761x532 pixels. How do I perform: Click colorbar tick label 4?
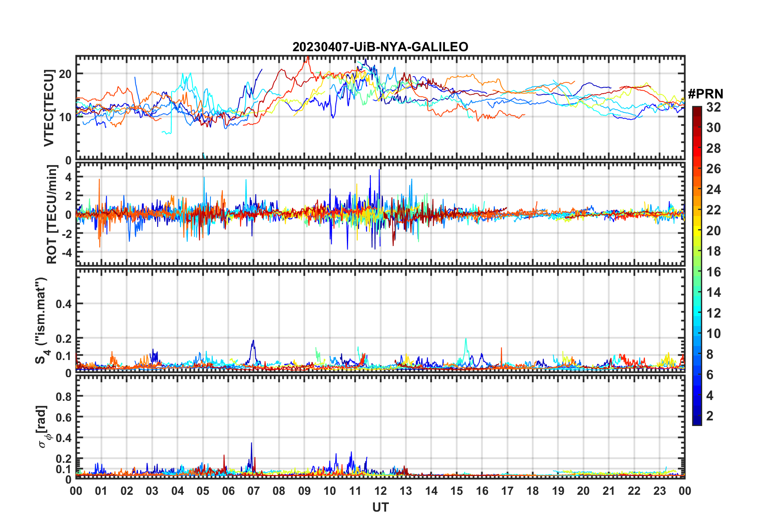[710, 396]
